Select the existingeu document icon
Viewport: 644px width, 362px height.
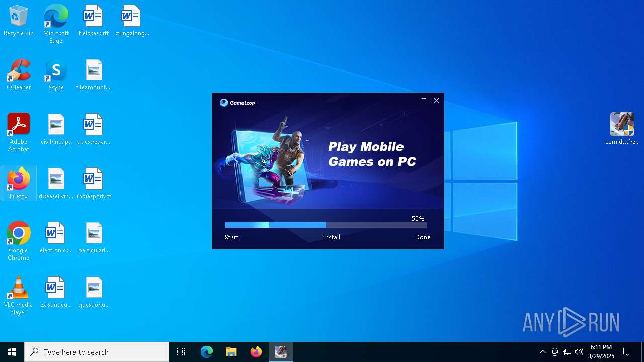[x=56, y=292]
